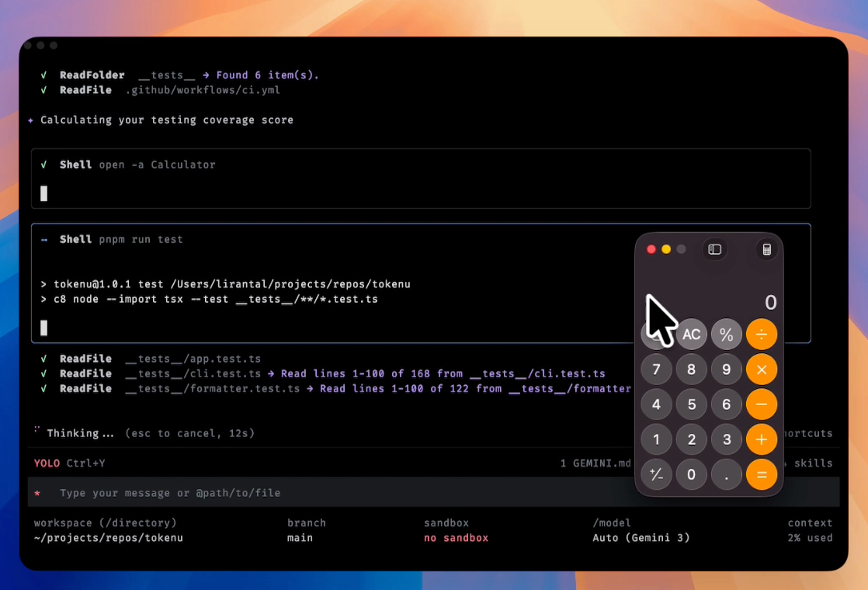Image resolution: width=868 pixels, height=590 pixels.
Task: Click the minus operator in Calculator
Action: tap(762, 404)
